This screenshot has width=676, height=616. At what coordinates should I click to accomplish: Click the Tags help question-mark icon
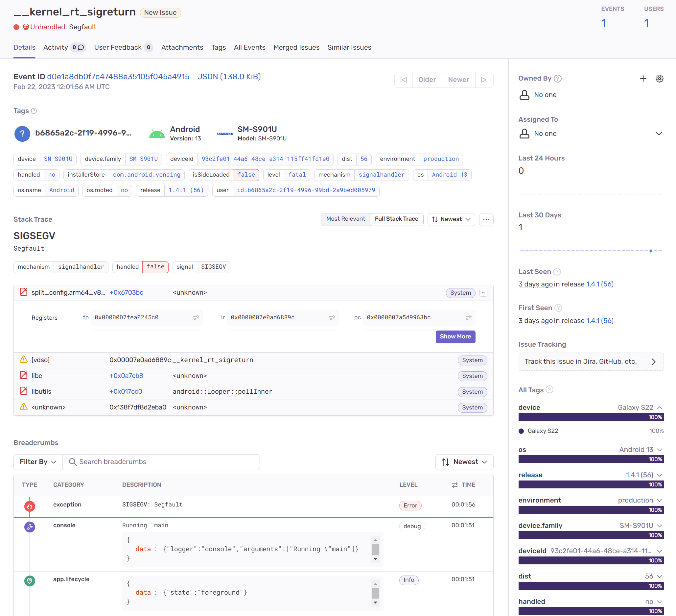[x=34, y=111]
